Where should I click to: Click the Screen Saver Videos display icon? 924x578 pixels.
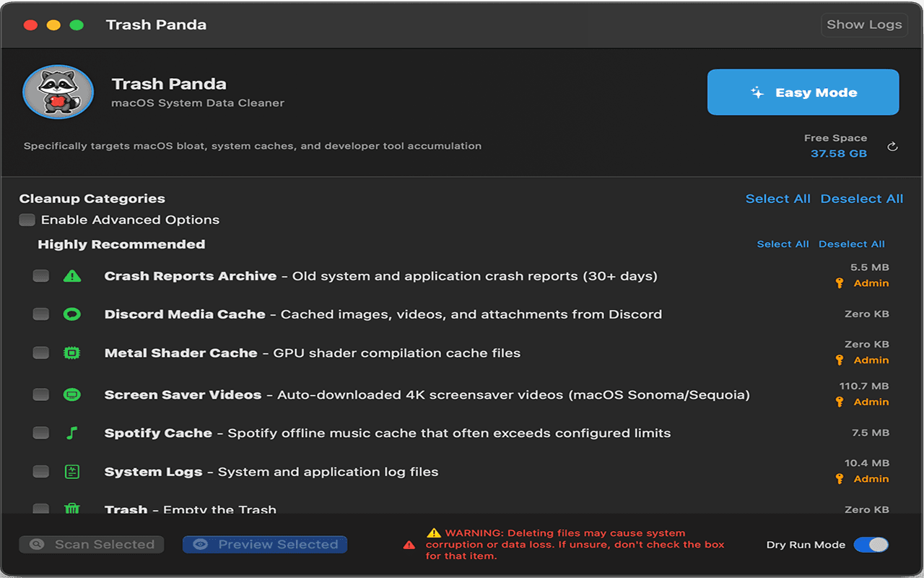71,394
